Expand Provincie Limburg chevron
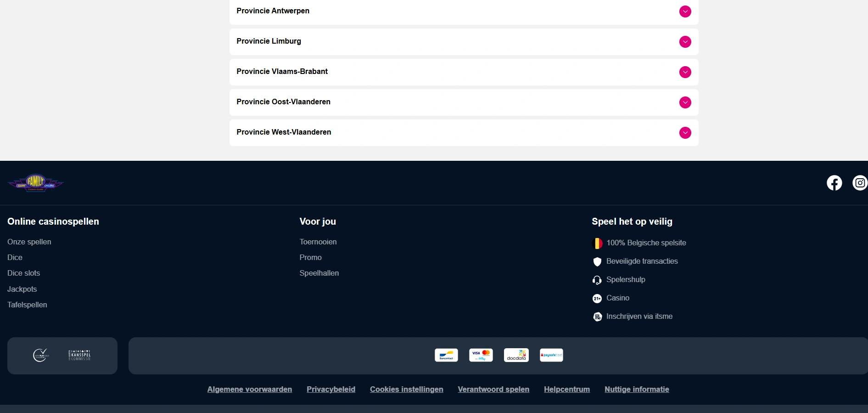The image size is (868, 413). (x=685, y=42)
